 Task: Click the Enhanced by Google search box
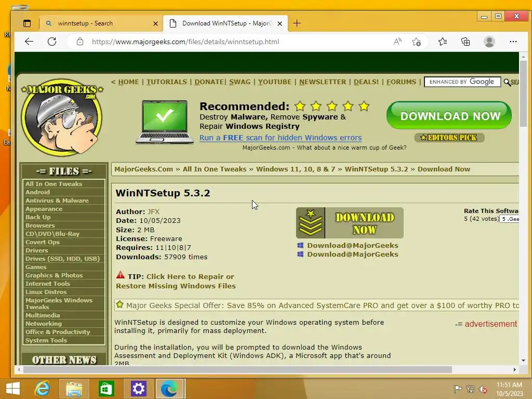[462, 82]
